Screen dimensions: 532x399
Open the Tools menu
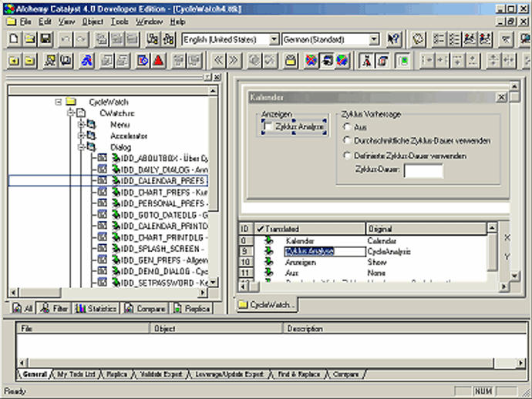[x=120, y=22]
